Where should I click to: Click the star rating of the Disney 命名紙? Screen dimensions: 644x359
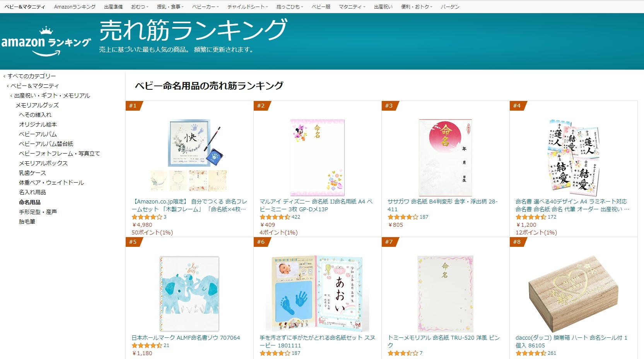pyautogui.click(x=275, y=217)
